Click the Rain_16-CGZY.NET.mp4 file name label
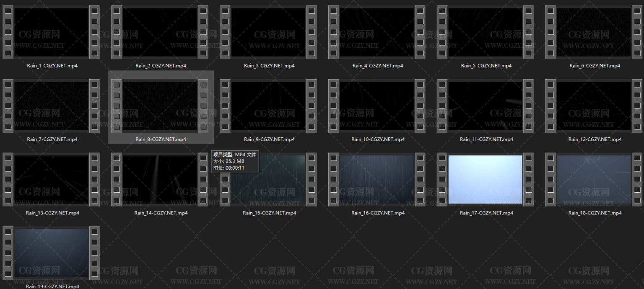Viewport: 644px width, 289px height. [x=378, y=213]
